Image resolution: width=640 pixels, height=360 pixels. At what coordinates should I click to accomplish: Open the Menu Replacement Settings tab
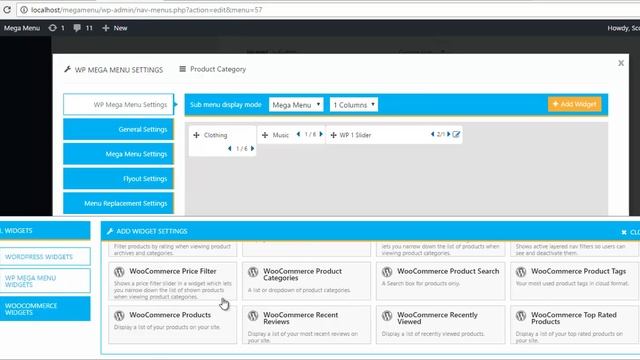(x=118, y=203)
